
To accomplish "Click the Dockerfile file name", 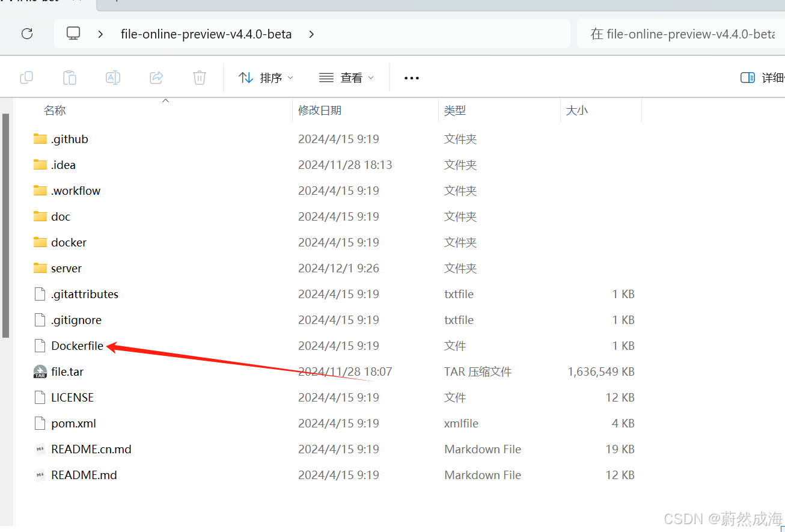I will (78, 346).
